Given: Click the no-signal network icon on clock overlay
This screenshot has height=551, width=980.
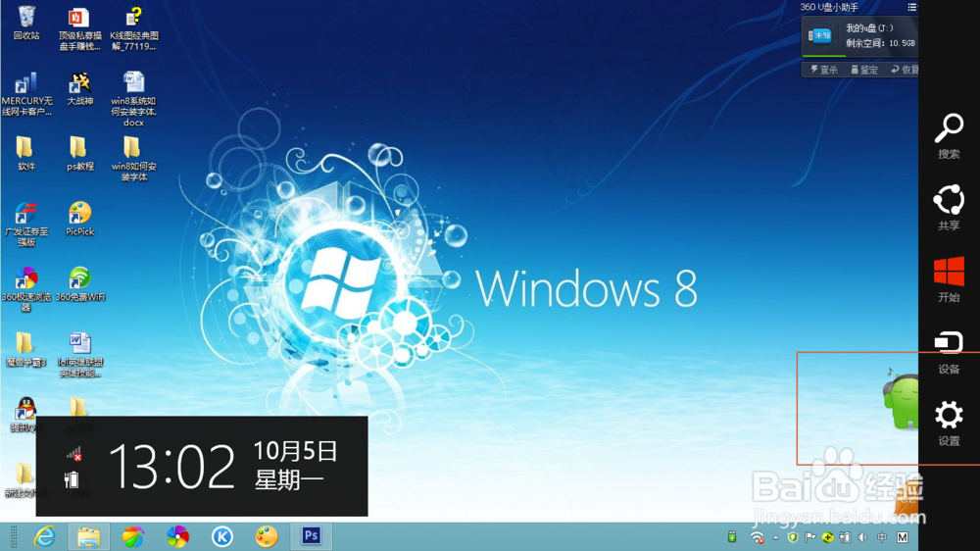Looking at the screenshot, I should click(74, 453).
